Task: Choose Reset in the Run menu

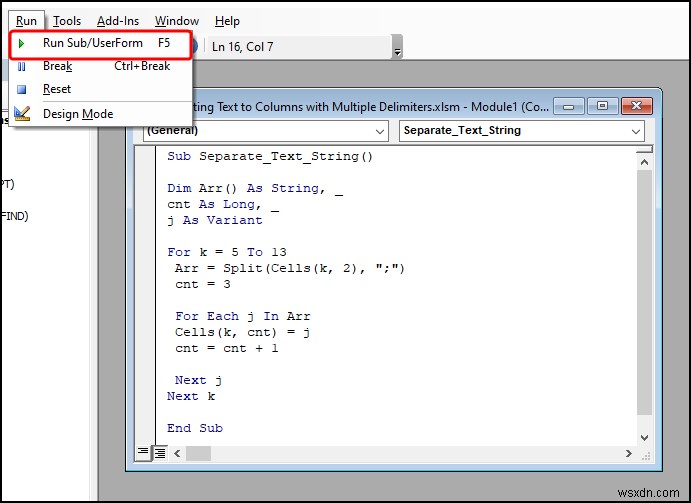Action: pos(100,89)
